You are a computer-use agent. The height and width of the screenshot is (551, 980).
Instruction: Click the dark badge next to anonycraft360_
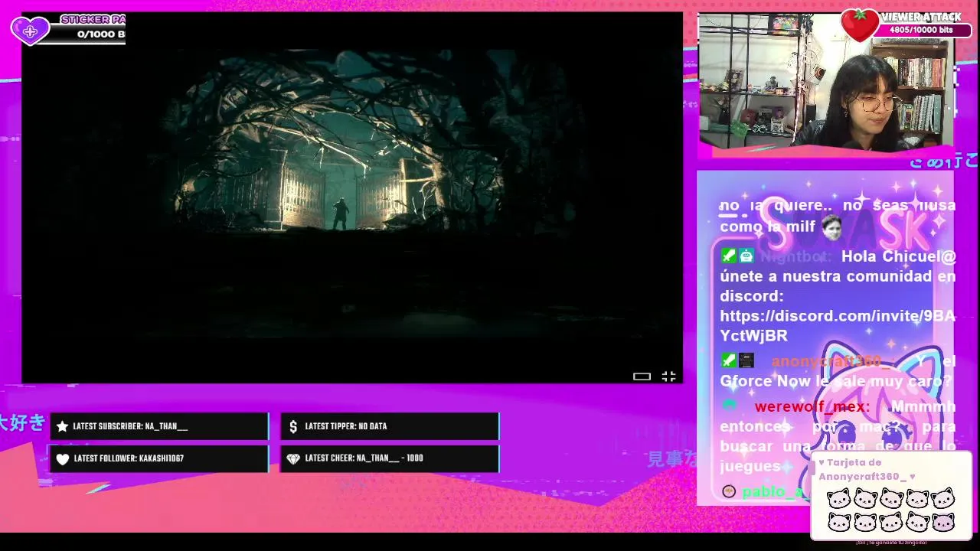746,360
